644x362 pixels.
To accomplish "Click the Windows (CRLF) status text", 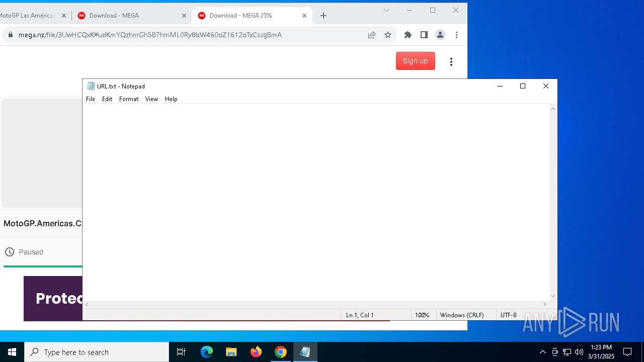I will (462, 315).
